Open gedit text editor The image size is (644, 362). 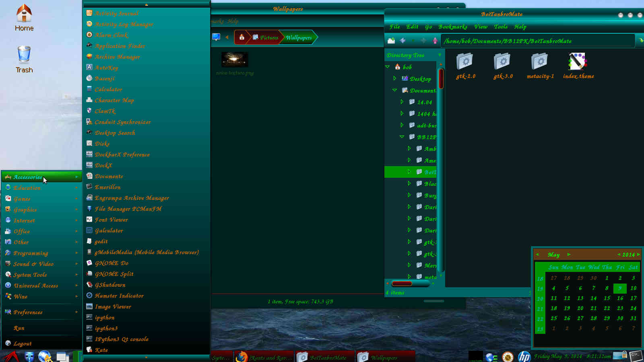147,241
